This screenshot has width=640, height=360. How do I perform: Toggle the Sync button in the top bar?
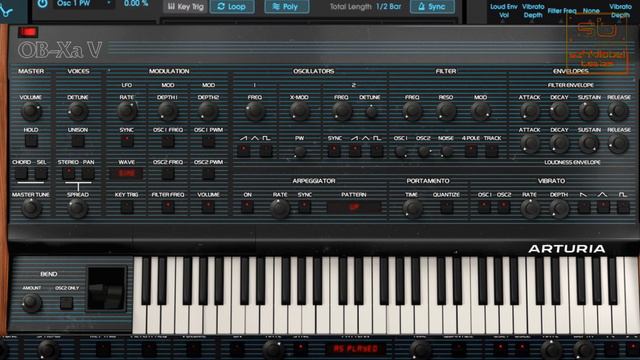click(x=432, y=7)
